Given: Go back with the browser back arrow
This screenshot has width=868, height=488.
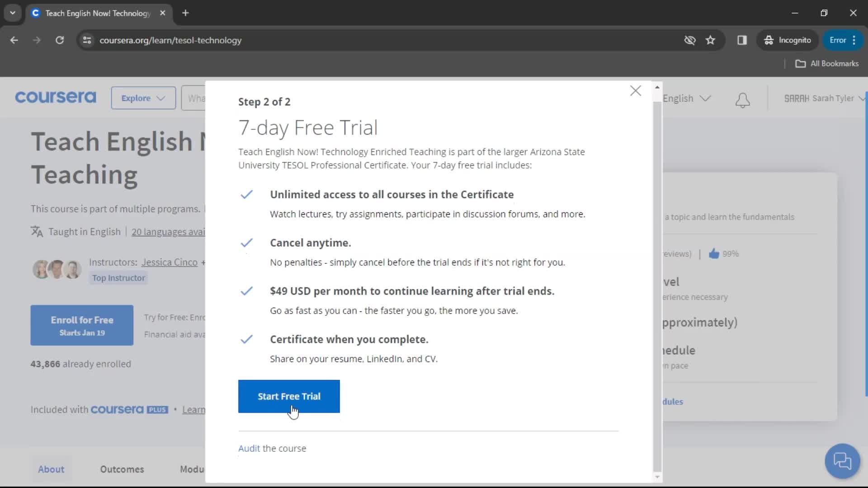Looking at the screenshot, I should click(14, 40).
